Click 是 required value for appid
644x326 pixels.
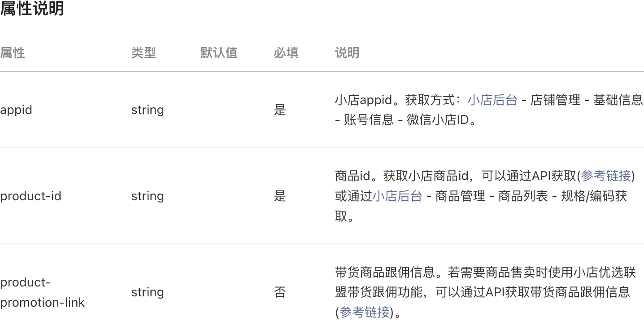[x=280, y=110]
